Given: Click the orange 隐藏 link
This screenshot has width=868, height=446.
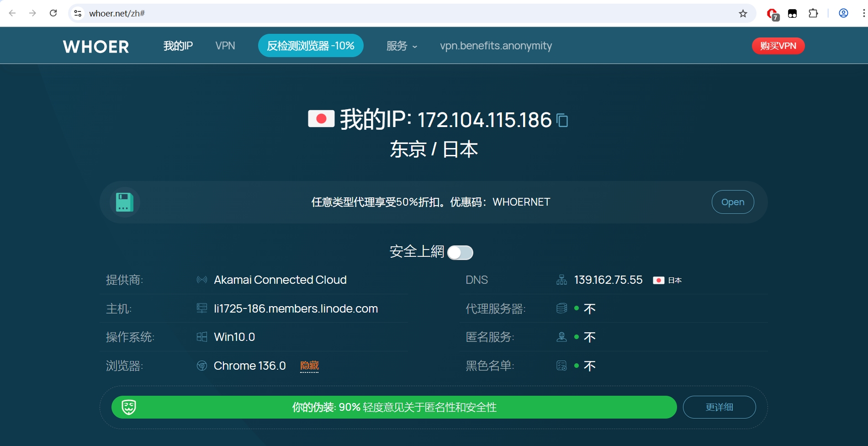Looking at the screenshot, I should pyautogui.click(x=309, y=366).
